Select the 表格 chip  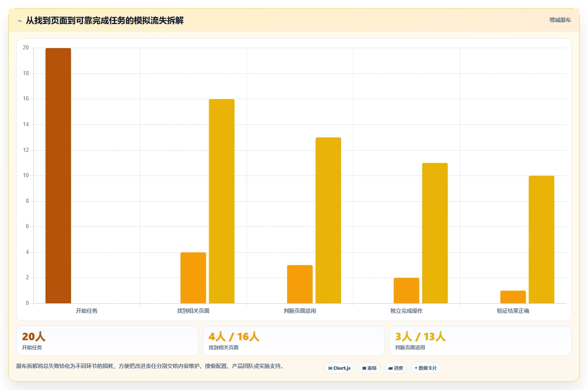(x=369, y=368)
